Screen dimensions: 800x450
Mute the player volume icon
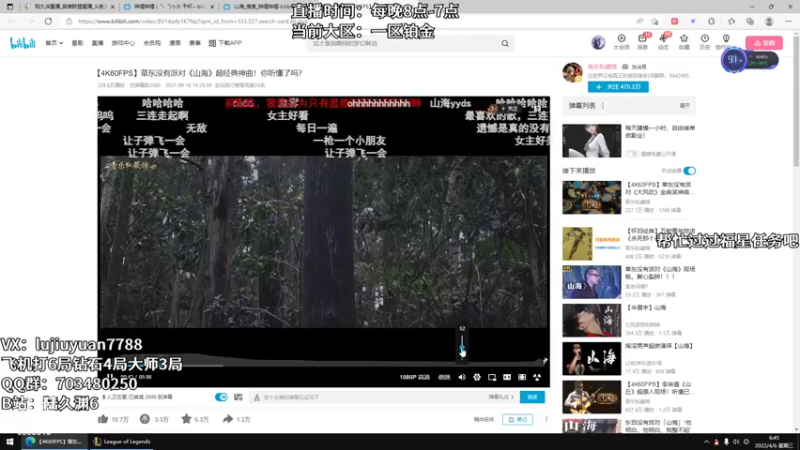coord(462,377)
